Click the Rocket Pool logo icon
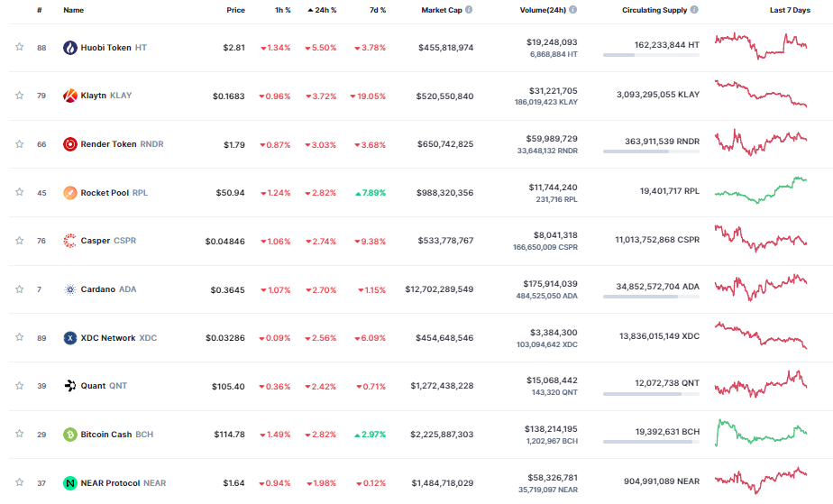This screenshot has height=504, width=833. [x=70, y=192]
